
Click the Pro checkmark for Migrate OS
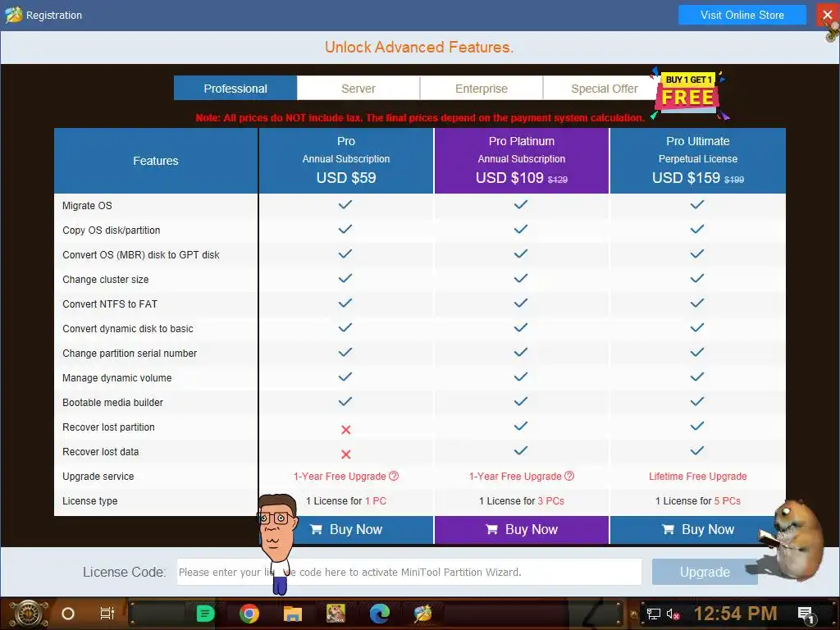coord(345,204)
